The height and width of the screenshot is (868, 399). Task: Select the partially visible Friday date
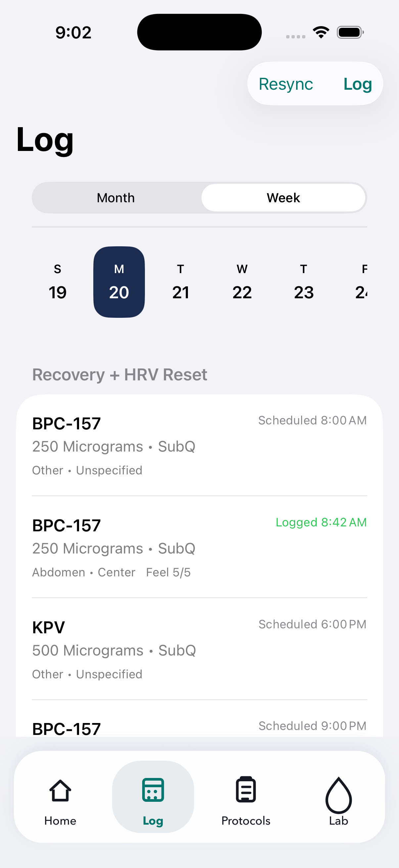362,282
